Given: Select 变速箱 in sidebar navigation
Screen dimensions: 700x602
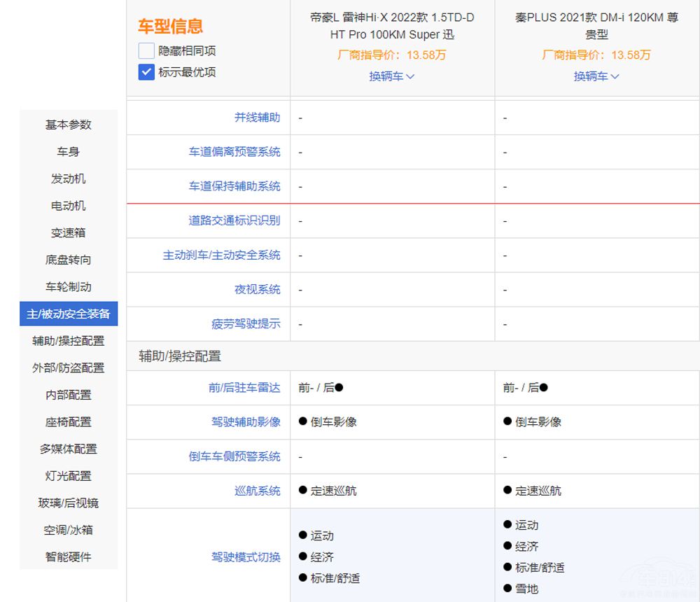Looking at the screenshot, I should point(69,232).
